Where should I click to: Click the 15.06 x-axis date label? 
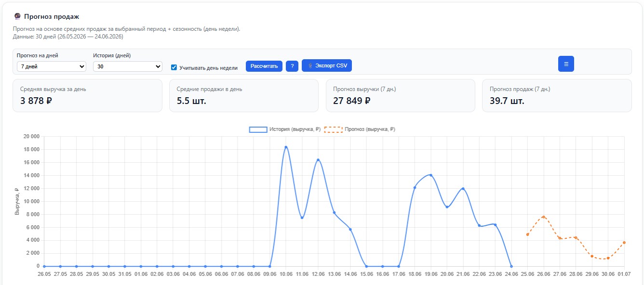366,273
